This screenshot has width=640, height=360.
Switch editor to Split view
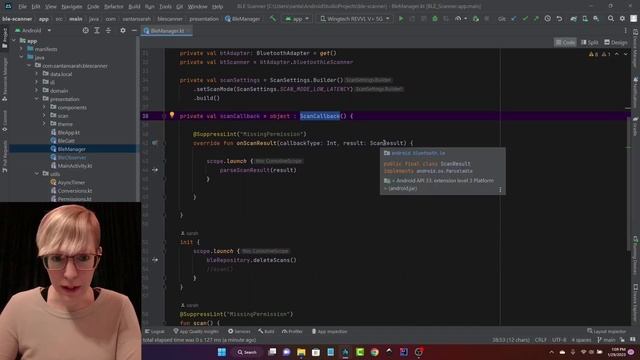[x=589, y=42]
